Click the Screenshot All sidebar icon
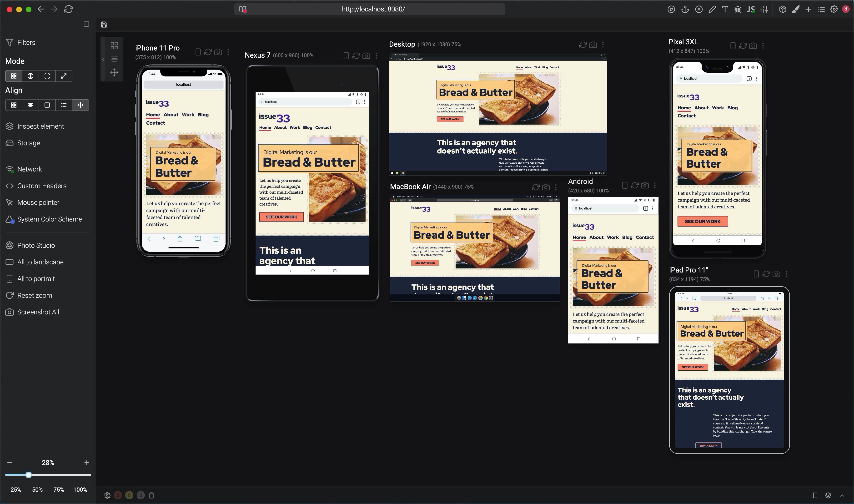 click(10, 312)
